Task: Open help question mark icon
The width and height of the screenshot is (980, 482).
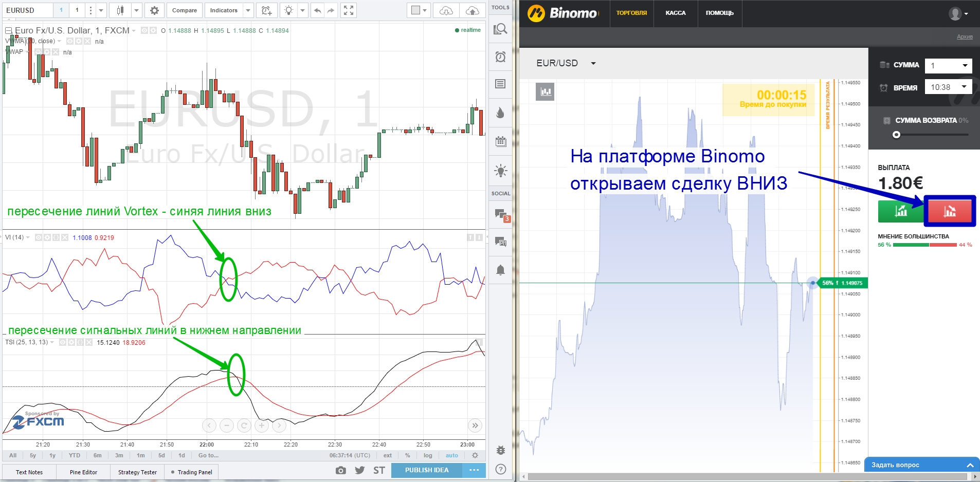Action: pos(500,469)
